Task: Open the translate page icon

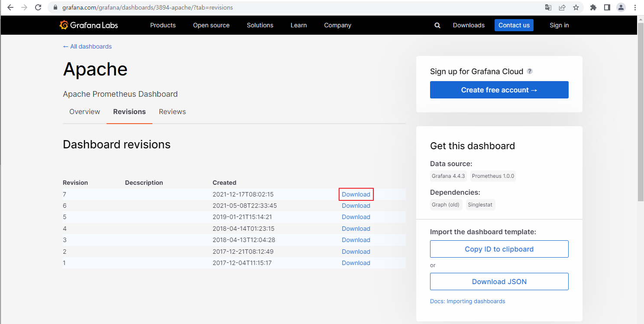Action: click(x=548, y=7)
